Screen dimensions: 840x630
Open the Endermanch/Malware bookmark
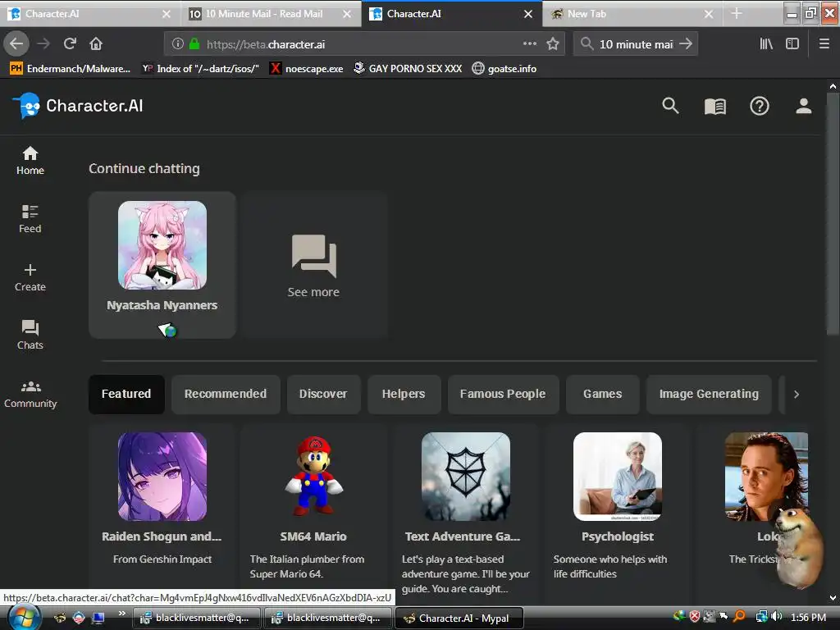pos(71,69)
